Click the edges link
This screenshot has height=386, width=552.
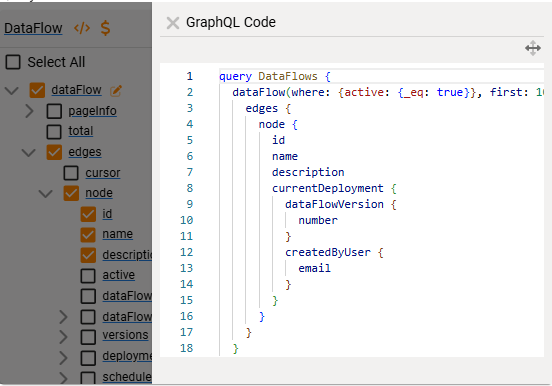point(85,152)
